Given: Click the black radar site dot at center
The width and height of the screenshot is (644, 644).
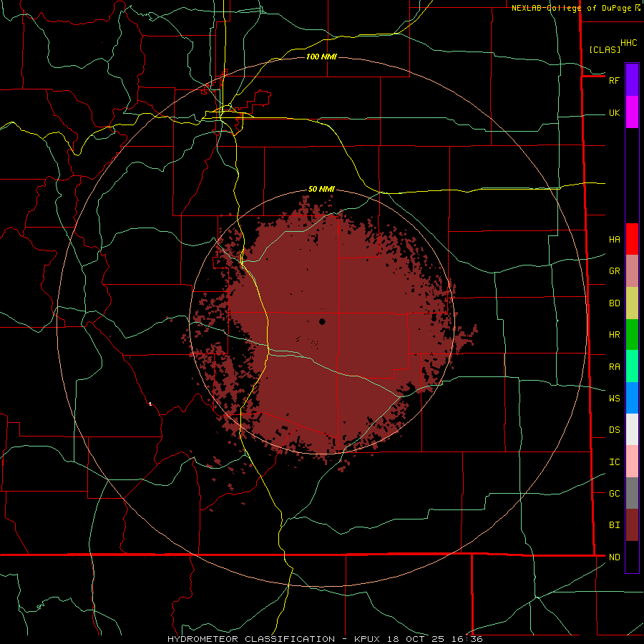Looking at the screenshot, I should click(x=322, y=321).
